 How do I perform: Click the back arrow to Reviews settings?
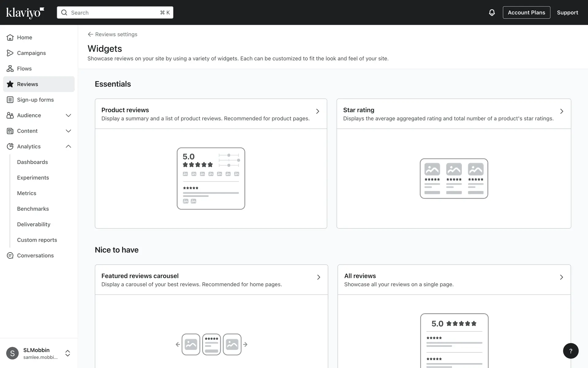coord(90,34)
